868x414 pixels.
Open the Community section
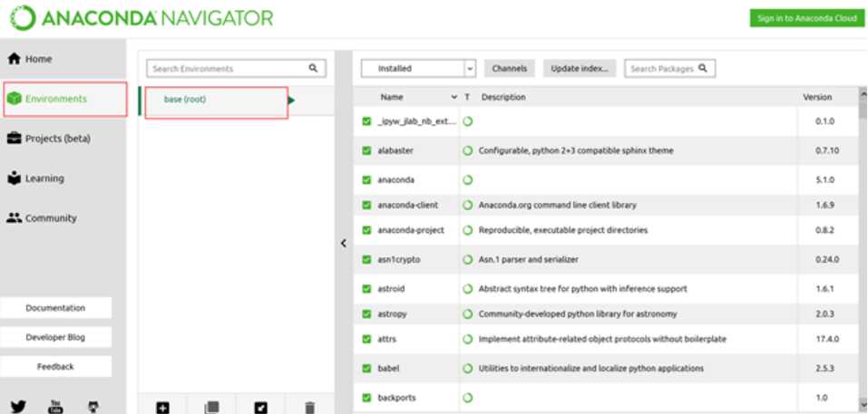(x=42, y=218)
